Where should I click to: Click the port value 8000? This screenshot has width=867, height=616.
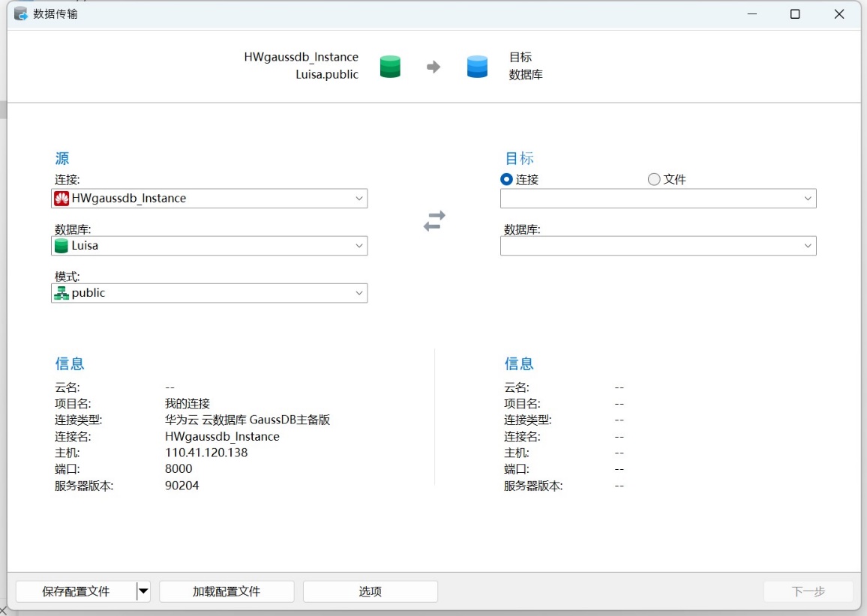(178, 468)
